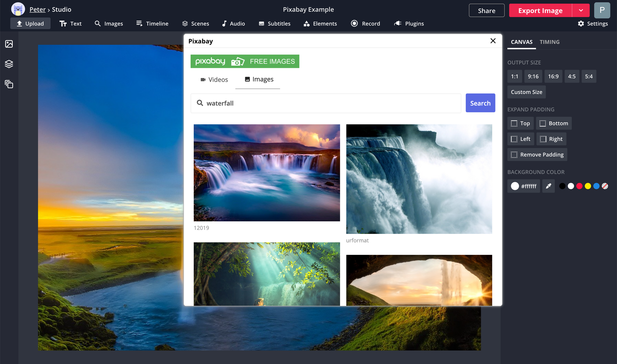Switch to the Videos tab in Pixabay

click(x=214, y=80)
